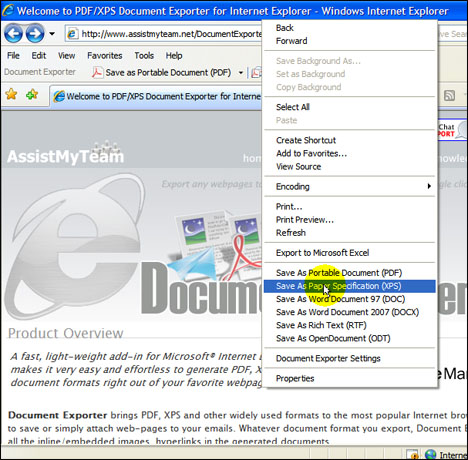This screenshot has height=460, width=468.
Task: Expand the Encoding submenu
Action: point(350,186)
